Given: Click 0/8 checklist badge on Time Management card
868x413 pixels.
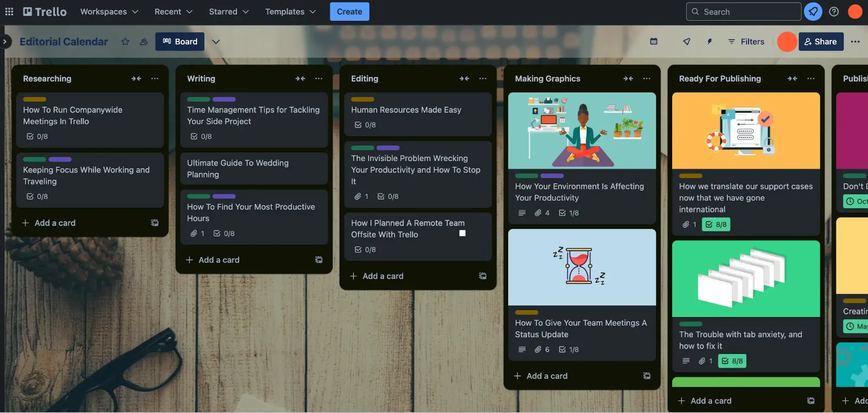Looking at the screenshot, I should 201,136.
